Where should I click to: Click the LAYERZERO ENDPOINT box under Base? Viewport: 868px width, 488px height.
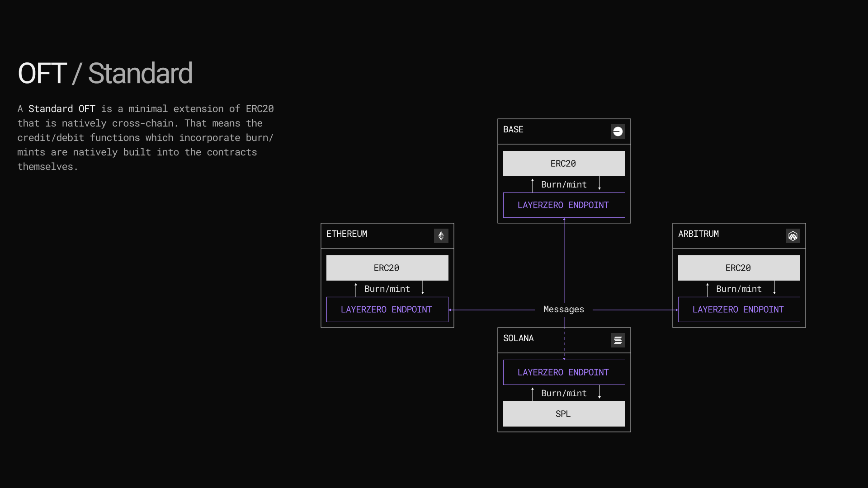click(x=563, y=205)
